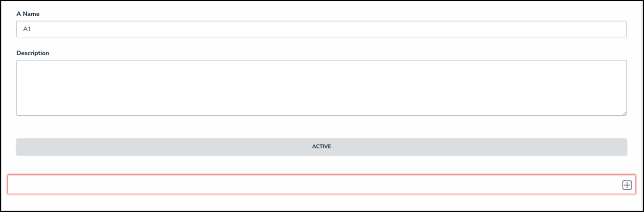644x212 pixels.
Task: Focus the Description text area
Action: click(x=321, y=88)
